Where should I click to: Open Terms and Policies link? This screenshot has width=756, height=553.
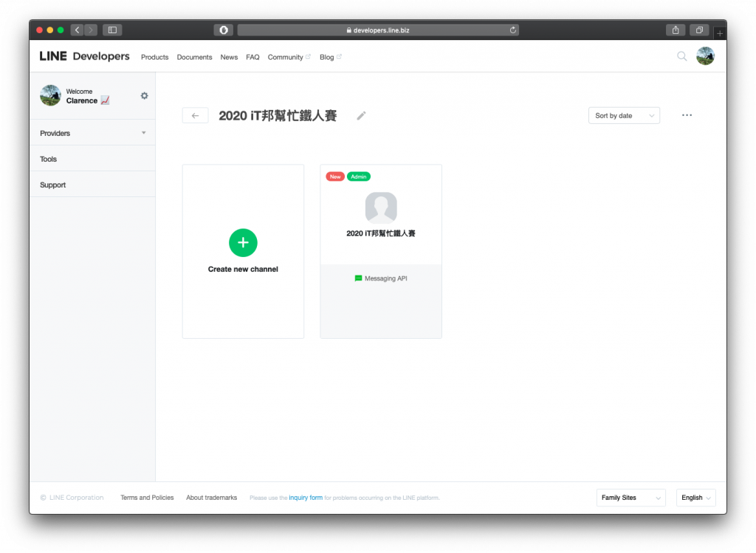click(147, 498)
